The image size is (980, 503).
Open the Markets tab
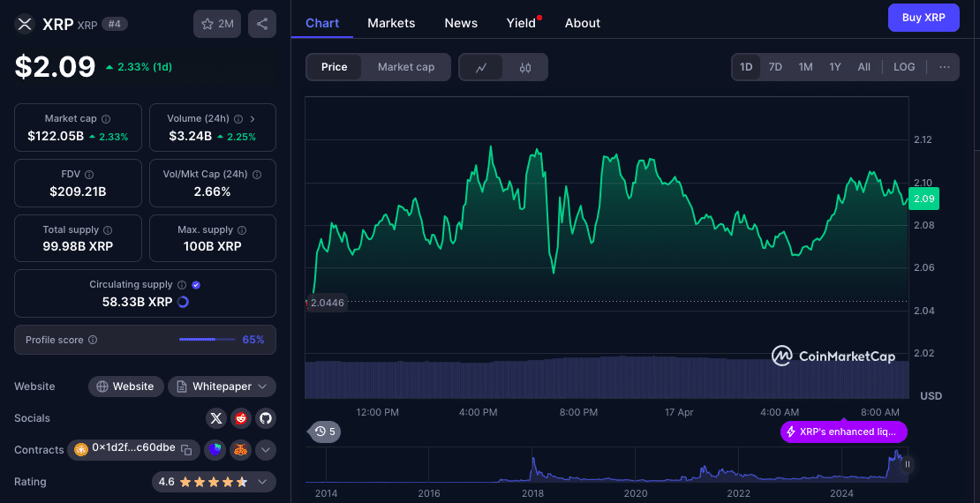pos(391,23)
